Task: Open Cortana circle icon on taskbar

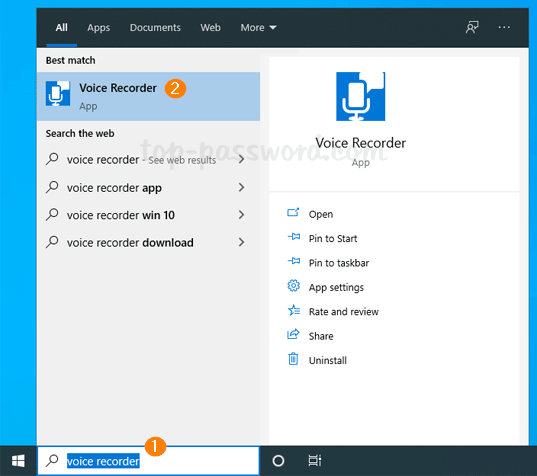Action: pos(278,461)
